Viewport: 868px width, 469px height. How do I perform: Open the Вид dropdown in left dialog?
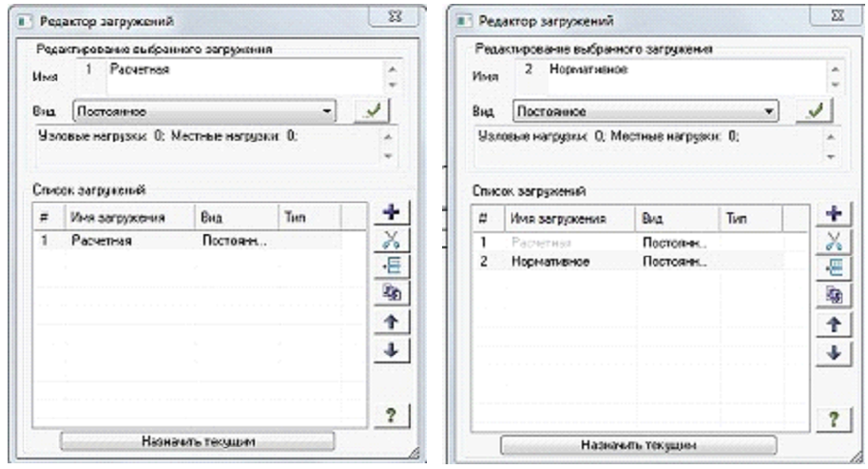pyautogui.click(x=204, y=111)
